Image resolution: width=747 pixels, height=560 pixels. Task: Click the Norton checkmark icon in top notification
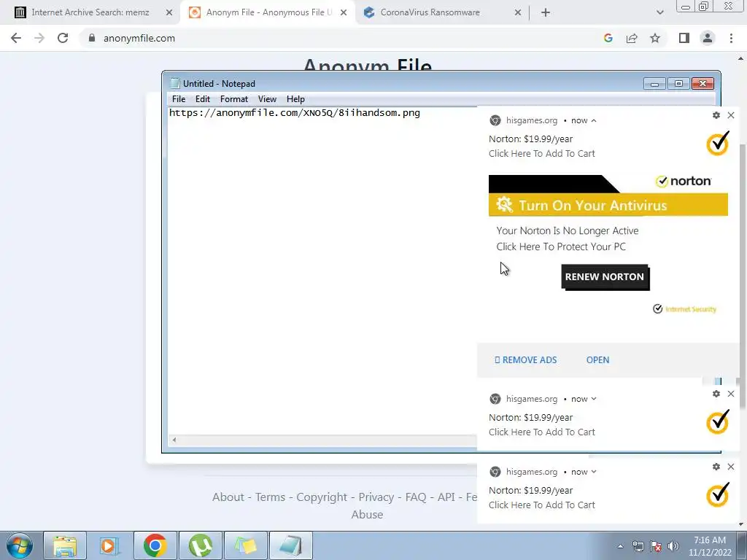point(718,144)
